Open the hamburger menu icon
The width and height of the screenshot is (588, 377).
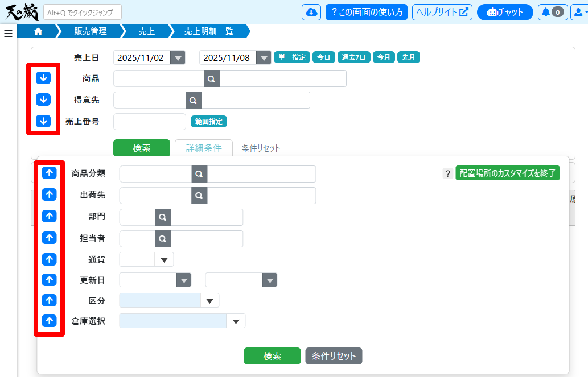point(8,34)
